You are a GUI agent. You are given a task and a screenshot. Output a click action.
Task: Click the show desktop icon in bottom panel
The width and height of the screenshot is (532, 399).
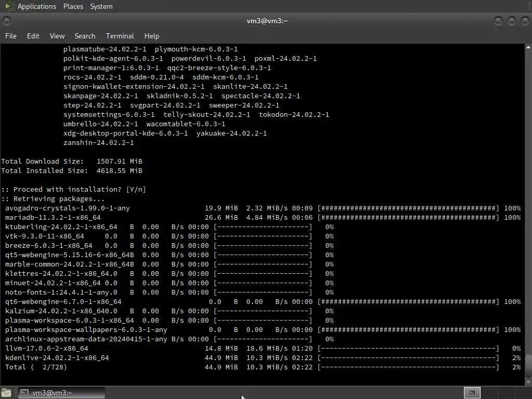tap(6, 393)
